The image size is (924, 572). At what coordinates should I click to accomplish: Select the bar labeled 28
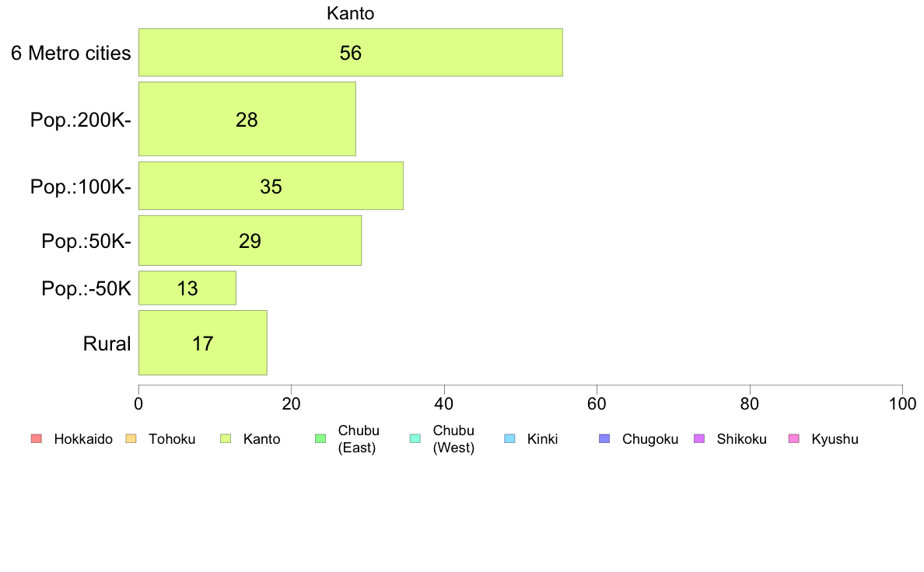(247, 119)
